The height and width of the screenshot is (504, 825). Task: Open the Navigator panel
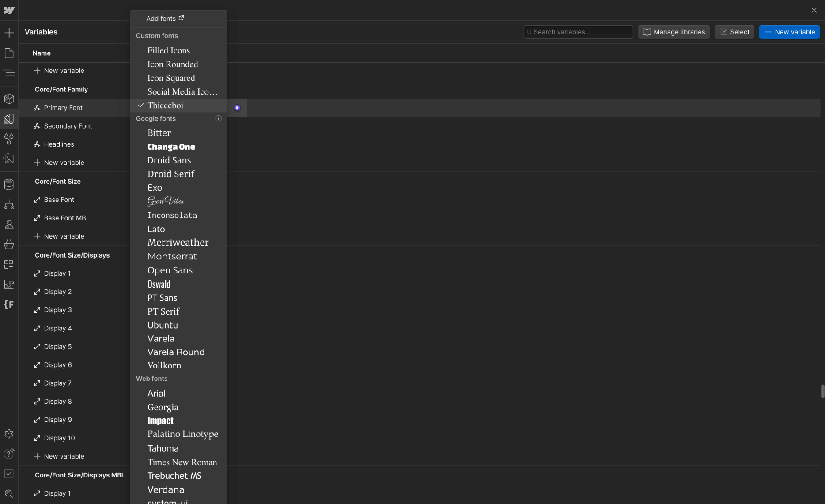pyautogui.click(x=9, y=73)
